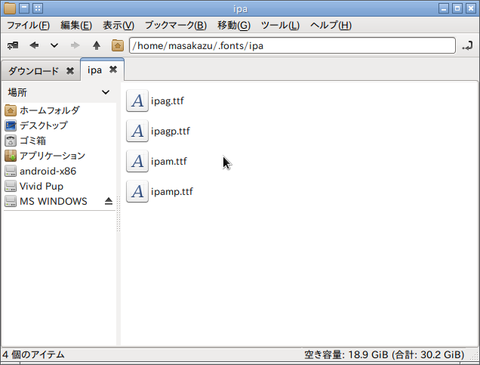This screenshot has width=480, height=365.
Task: Expand the navigation history dropdown arrow
Action: (x=54, y=45)
